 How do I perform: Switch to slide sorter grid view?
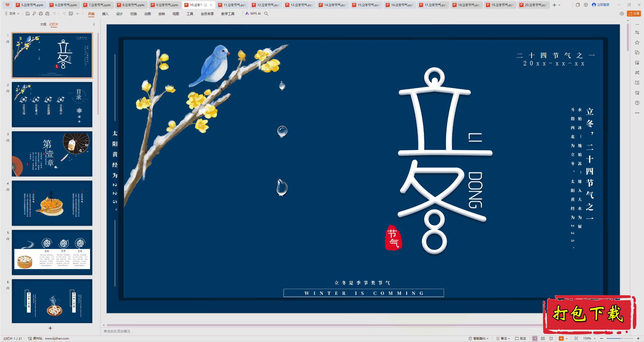pos(543,338)
